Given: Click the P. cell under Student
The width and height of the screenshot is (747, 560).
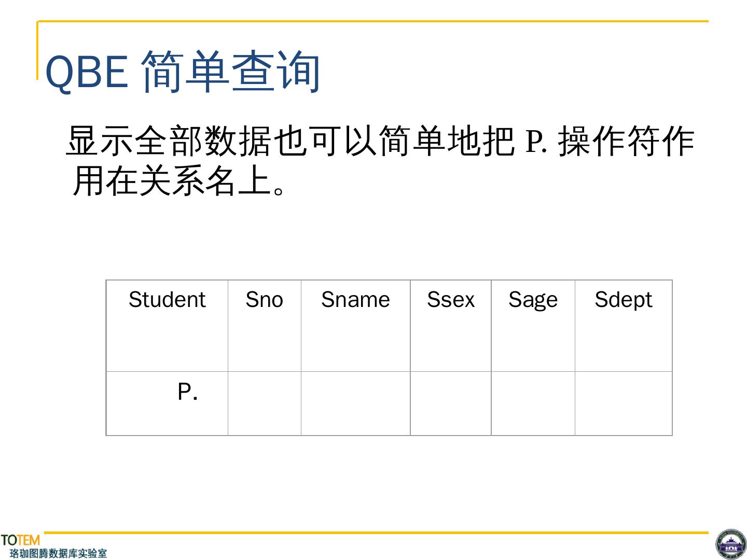Looking at the screenshot, I should point(187,392).
